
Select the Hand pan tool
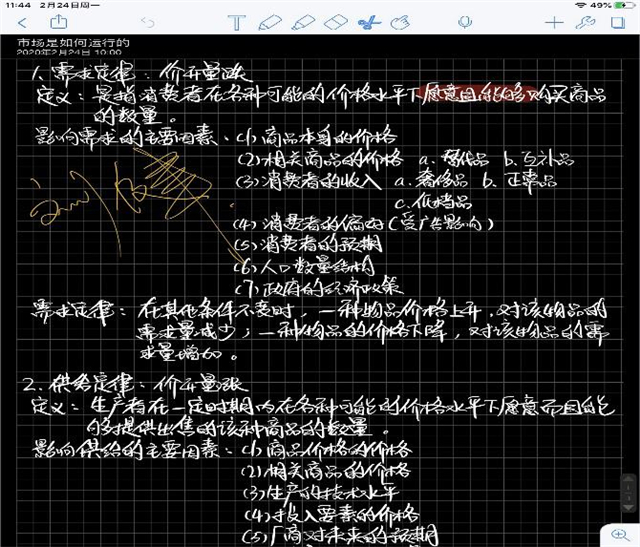[400, 22]
